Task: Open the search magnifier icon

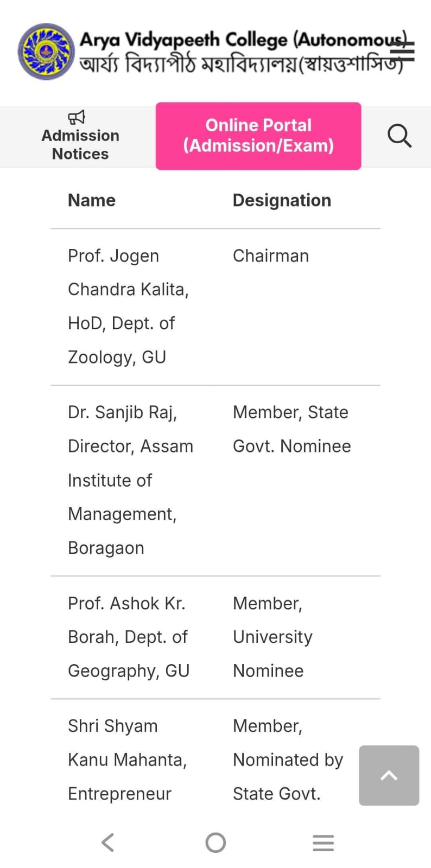Action: [400, 136]
